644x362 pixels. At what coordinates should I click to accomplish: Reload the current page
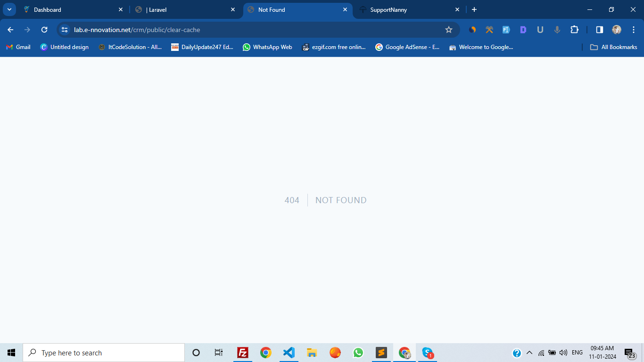(x=44, y=30)
